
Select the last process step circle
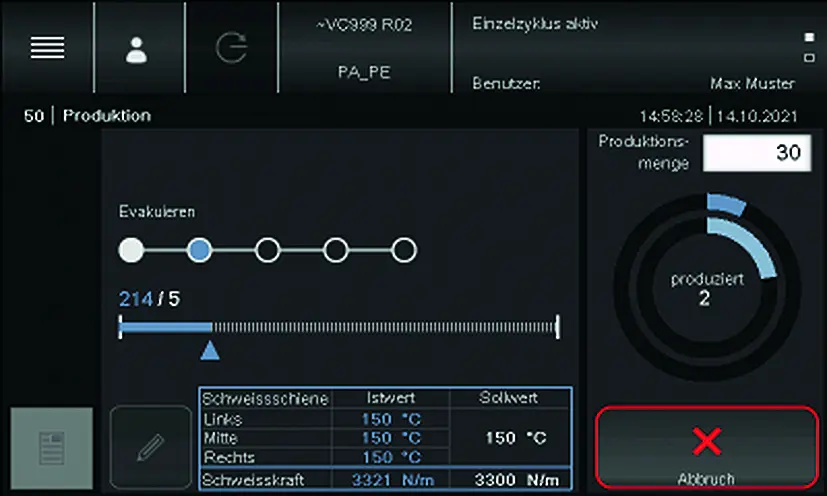[x=403, y=250]
